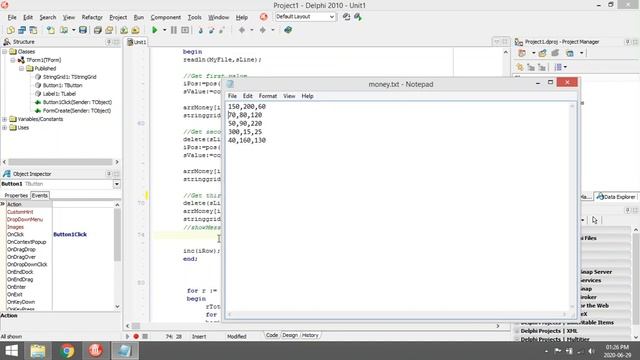Screen dimensions: 640x360
Task: Click the line 40,160,130 in Notepad
Action: coord(247,140)
